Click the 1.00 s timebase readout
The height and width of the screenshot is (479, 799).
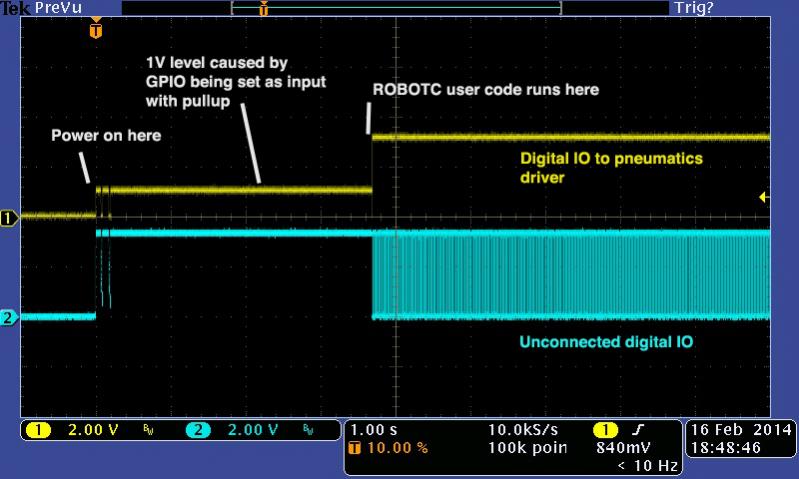pyautogui.click(x=374, y=430)
